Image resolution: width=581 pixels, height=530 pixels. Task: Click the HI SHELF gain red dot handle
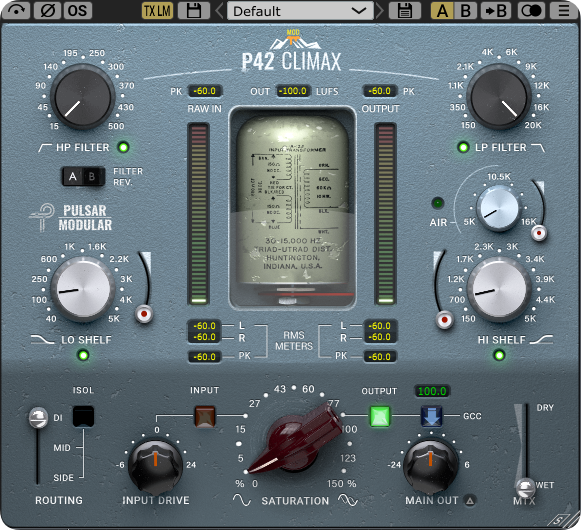[x=444, y=320]
